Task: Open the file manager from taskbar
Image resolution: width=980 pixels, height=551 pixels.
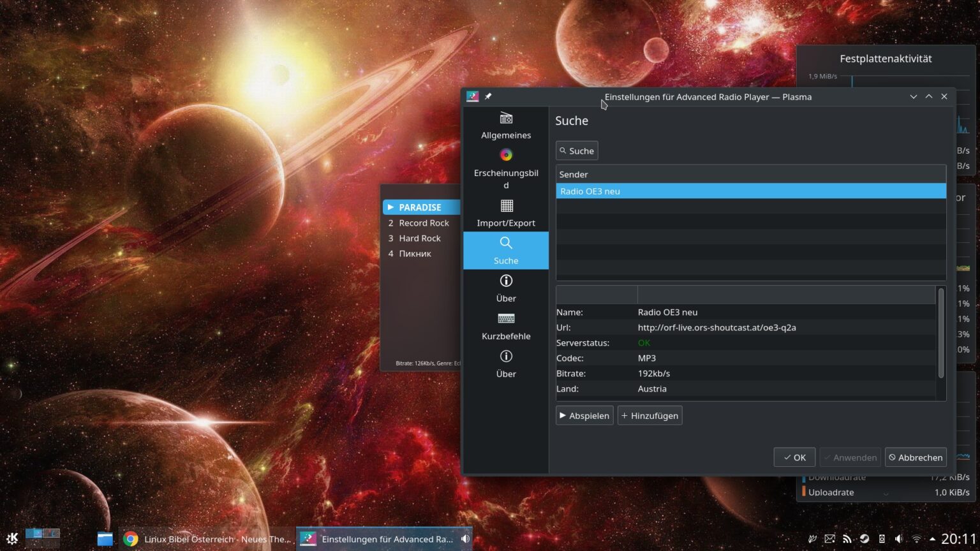Action: point(105,539)
